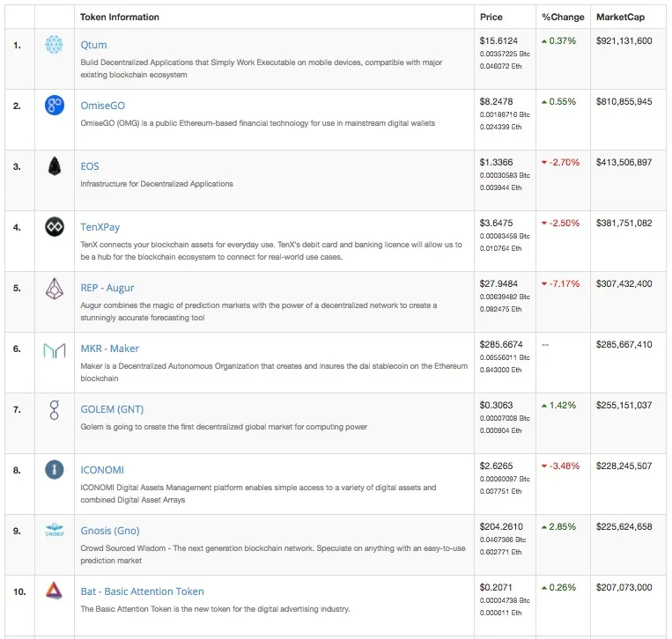672x639 pixels.
Task: Click Qtum market cap $921,131,600
Action: pyautogui.click(x=624, y=40)
